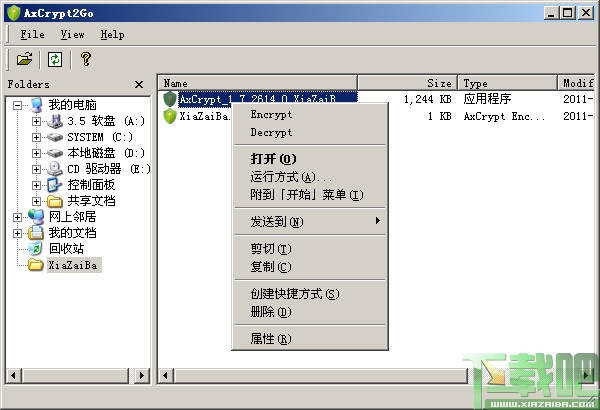Choose Decrypt from the context menu
Image resolution: width=600 pixels, height=410 pixels.
point(310,132)
